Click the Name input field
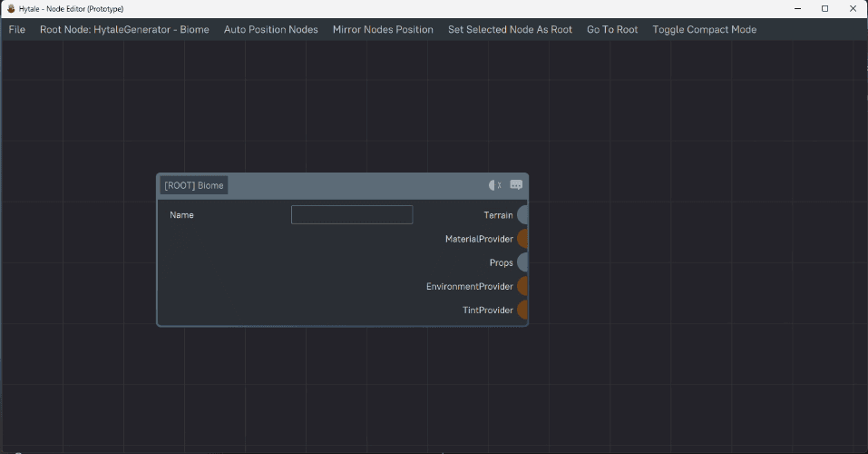 352,215
